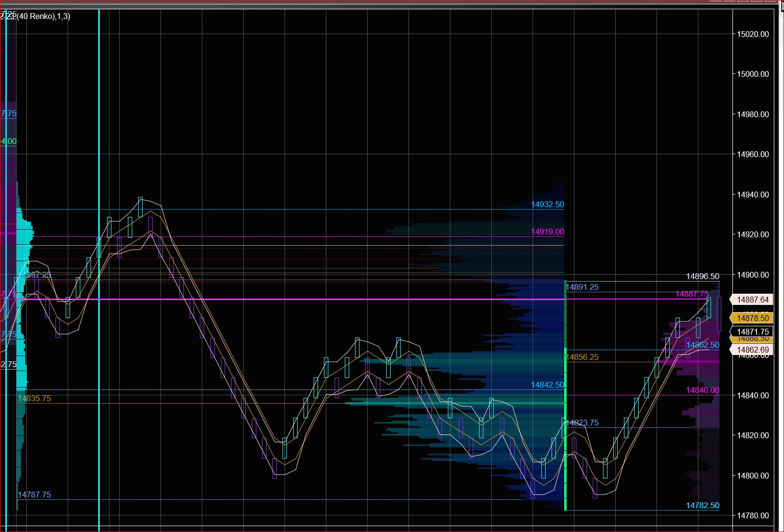Select the 14780.00 price axis label

(x=753, y=515)
